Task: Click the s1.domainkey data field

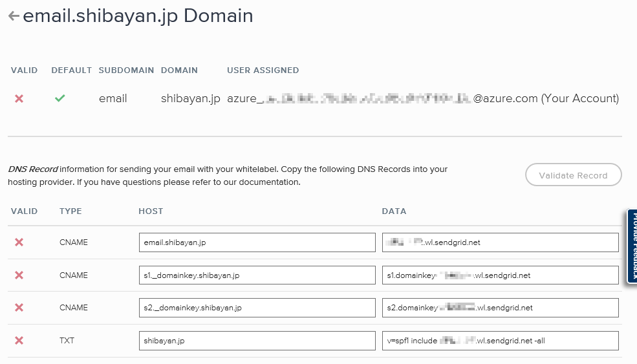Action: tap(500, 275)
